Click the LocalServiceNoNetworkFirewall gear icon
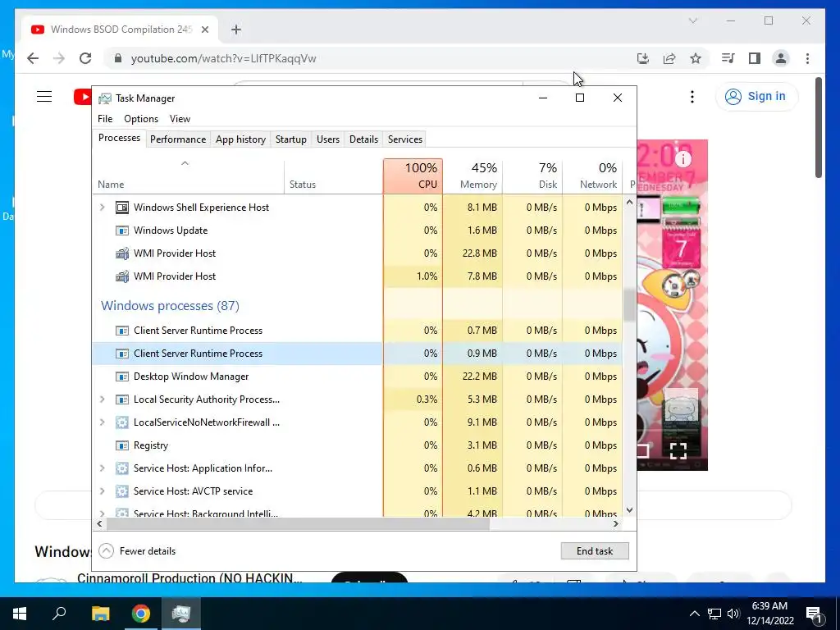Screen dimensions: 840x630 (x=122, y=422)
